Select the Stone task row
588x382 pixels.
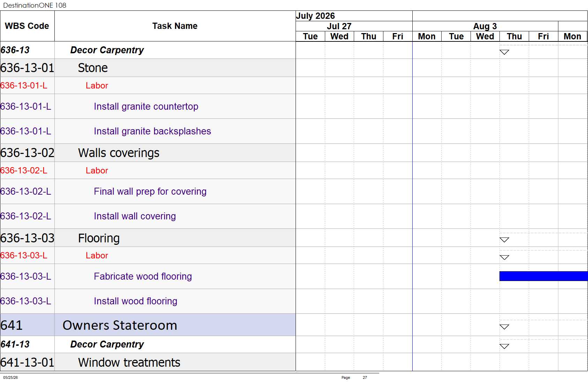point(148,68)
